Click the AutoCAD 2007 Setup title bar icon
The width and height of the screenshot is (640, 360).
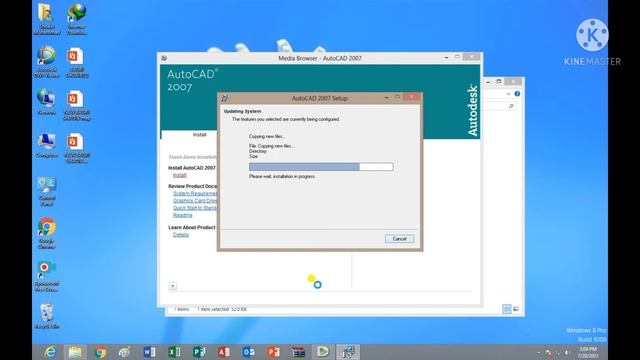[224, 98]
